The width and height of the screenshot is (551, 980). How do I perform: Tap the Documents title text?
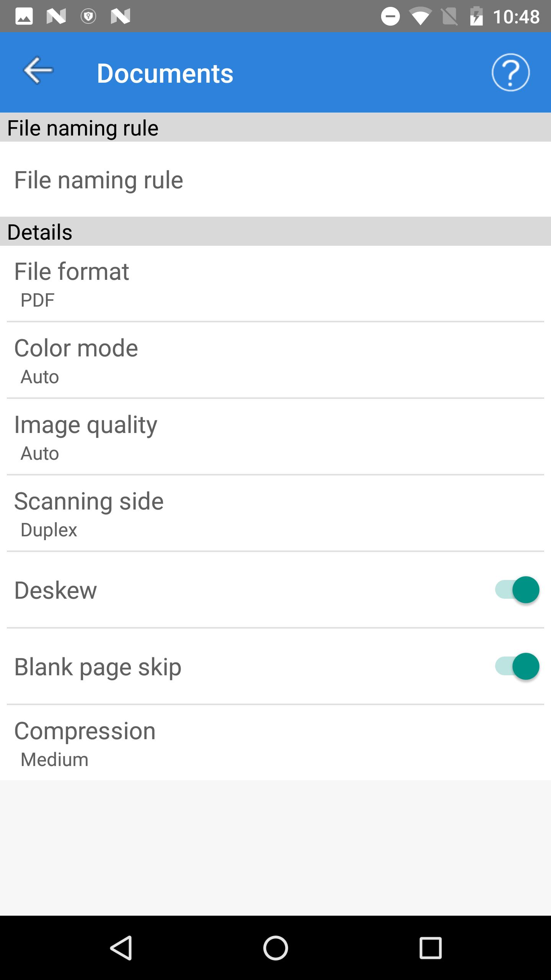[x=165, y=73]
